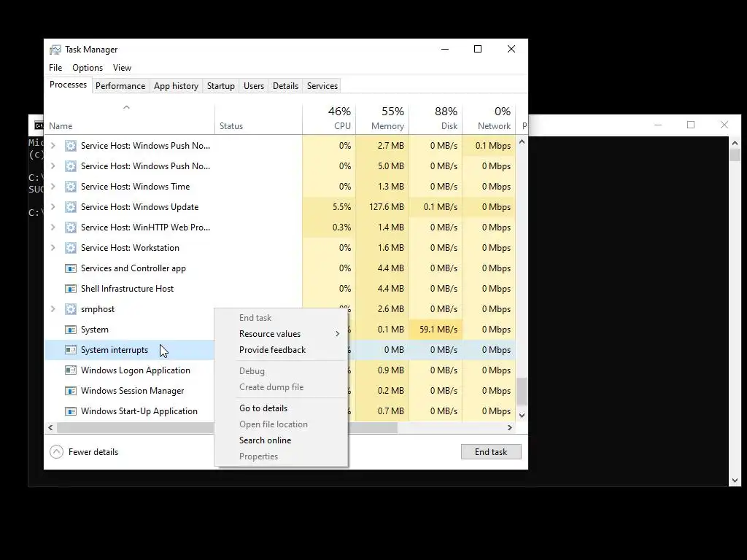Click horizontal scrollbar left arrow
Screen dimensions: 747x560
[x=50, y=427]
